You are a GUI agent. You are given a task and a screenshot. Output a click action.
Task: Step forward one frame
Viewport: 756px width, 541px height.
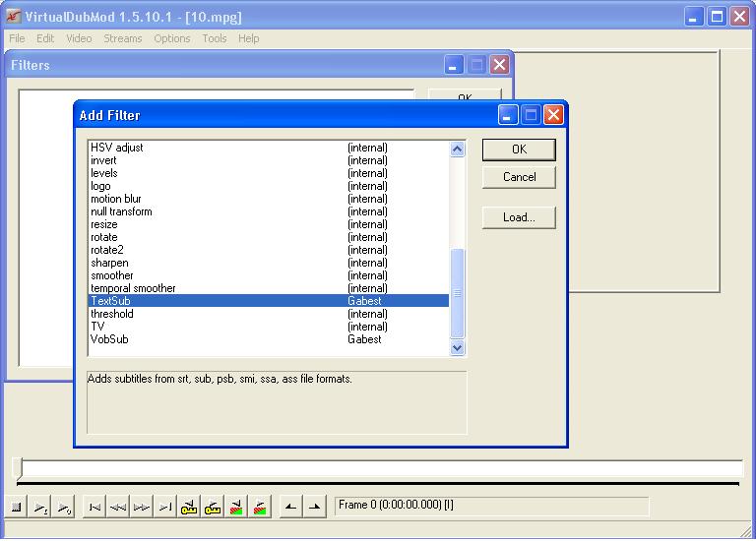tap(142, 507)
